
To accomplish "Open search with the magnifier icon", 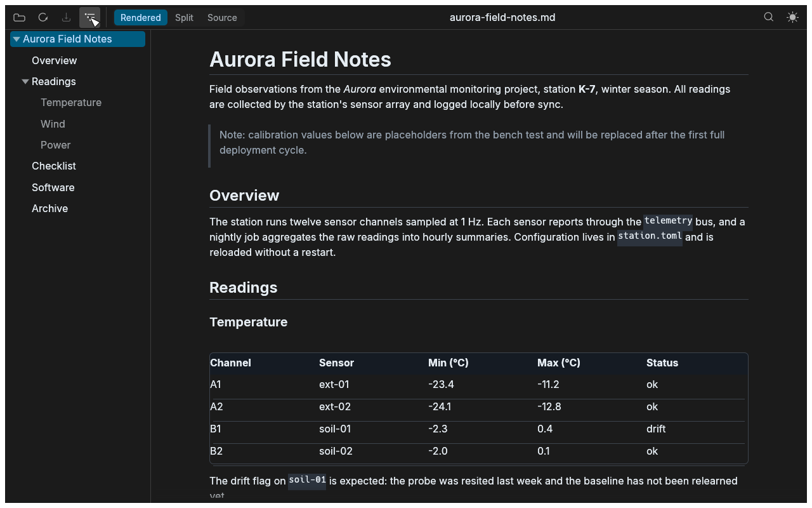I will [769, 17].
